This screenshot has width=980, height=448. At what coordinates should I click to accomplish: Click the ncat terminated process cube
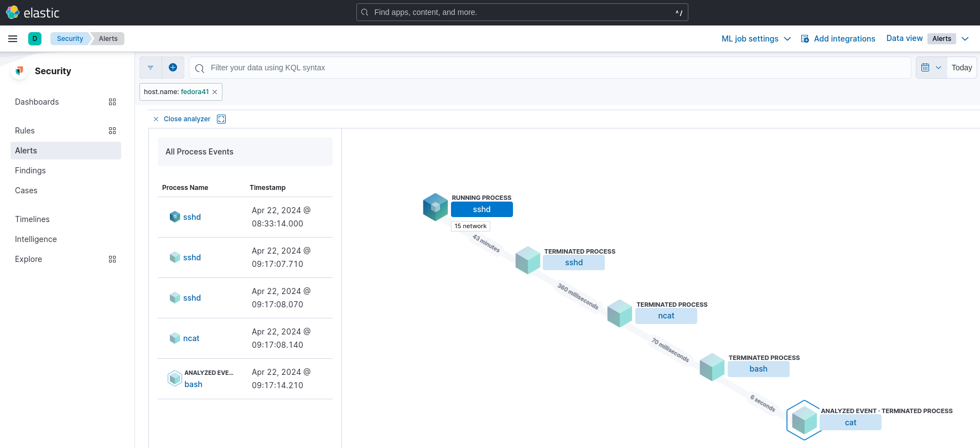[620, 313]
